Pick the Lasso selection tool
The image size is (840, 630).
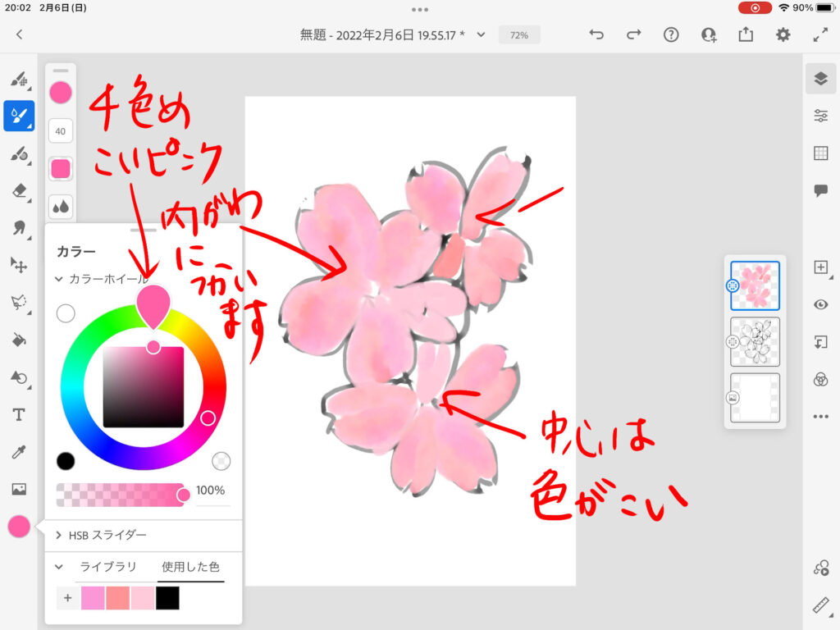(18, 302)
